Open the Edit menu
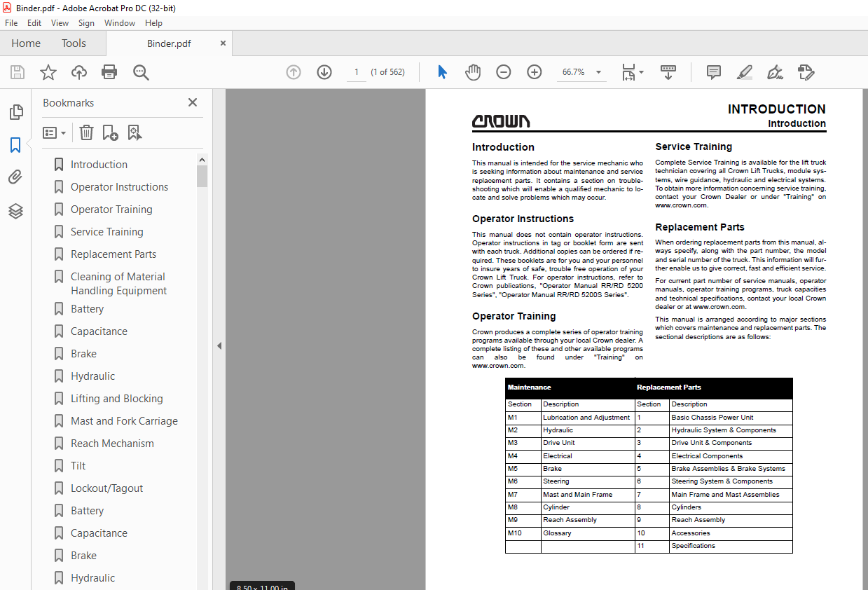 click(34, 23)
